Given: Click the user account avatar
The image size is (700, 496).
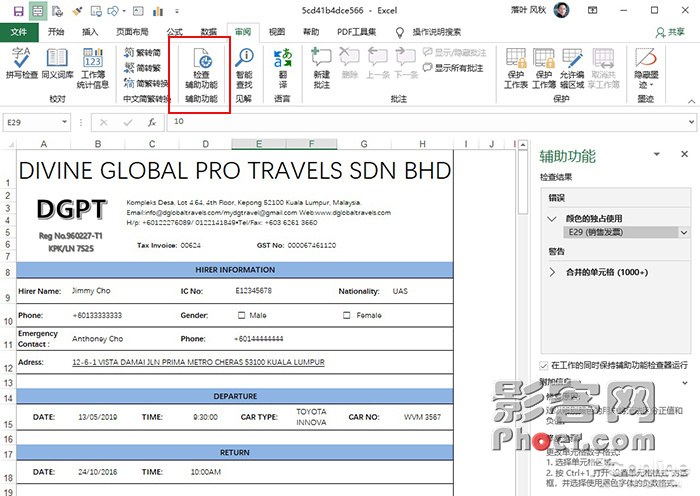Looking at the screenshot, I should (x=562, y=10).
